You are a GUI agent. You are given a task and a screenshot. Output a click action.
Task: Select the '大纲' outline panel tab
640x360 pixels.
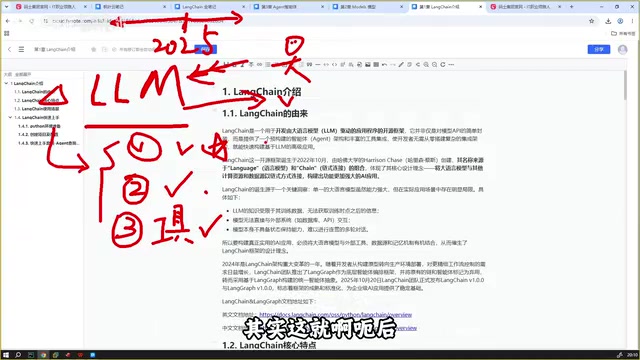pyautogui.click(x=8, y=75)
